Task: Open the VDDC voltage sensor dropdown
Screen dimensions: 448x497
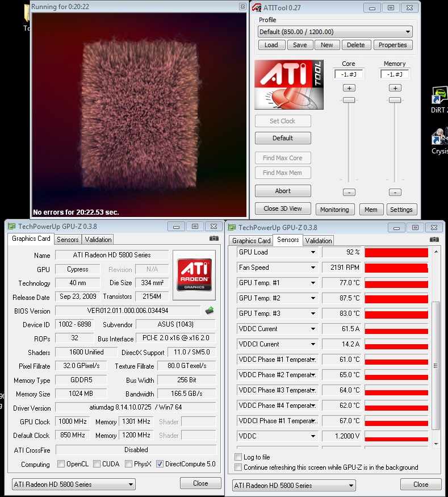Action: pos(313,436)
